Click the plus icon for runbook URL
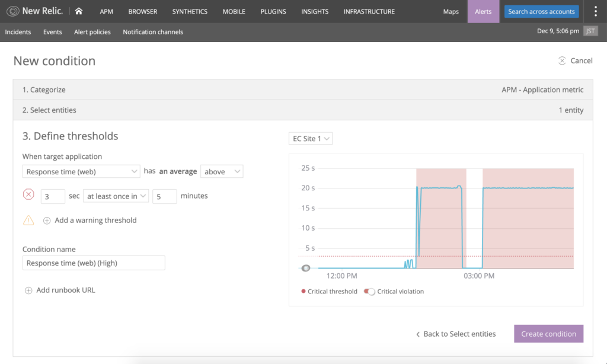 pyautogui.click(x=28, y=290)
